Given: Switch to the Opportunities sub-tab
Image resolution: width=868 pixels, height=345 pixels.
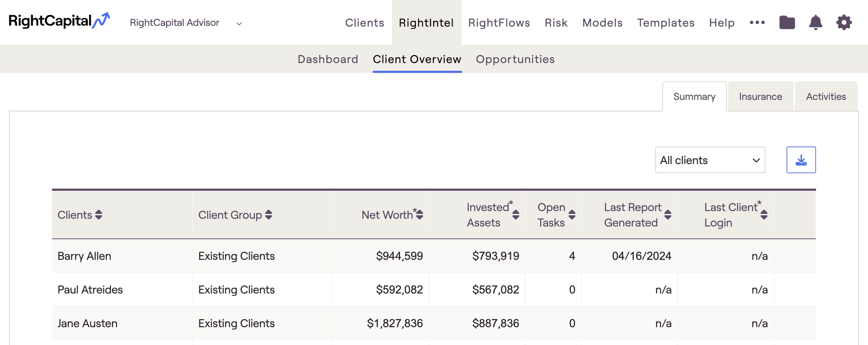Looking at the screenshot, I should tap(515, 59).
